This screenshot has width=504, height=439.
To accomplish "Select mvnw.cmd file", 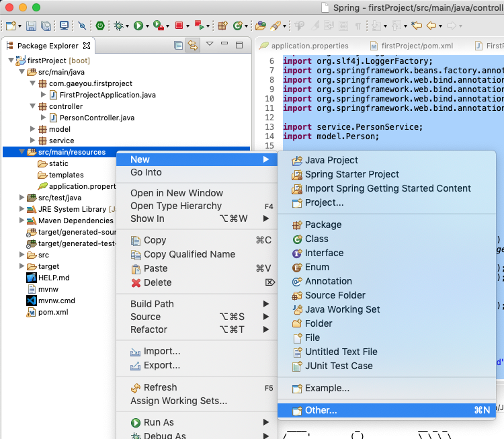I will [x=56, y=301].
